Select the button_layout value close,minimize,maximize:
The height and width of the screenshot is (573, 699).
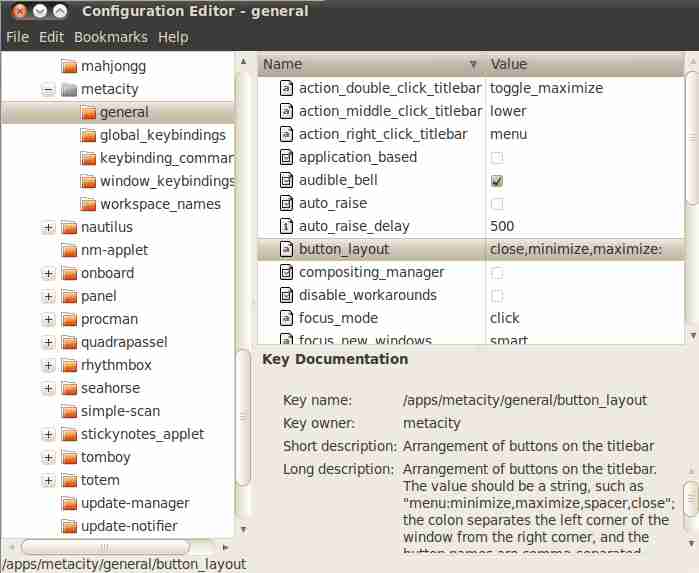[576, 249]
